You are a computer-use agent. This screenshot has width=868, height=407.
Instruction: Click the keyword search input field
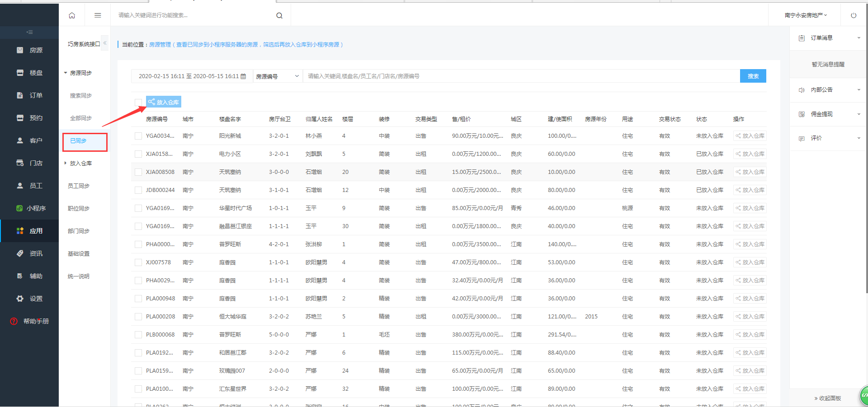[x=520, y=76]
